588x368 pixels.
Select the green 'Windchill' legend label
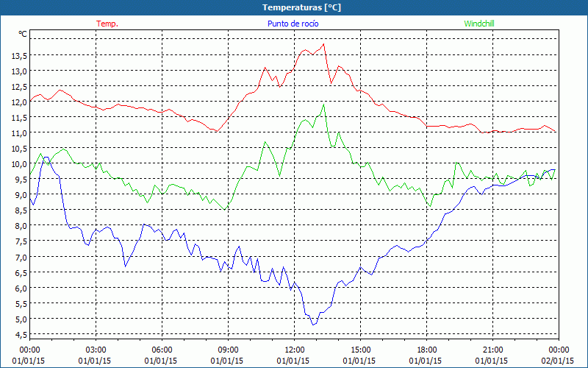tap(479, 24)
